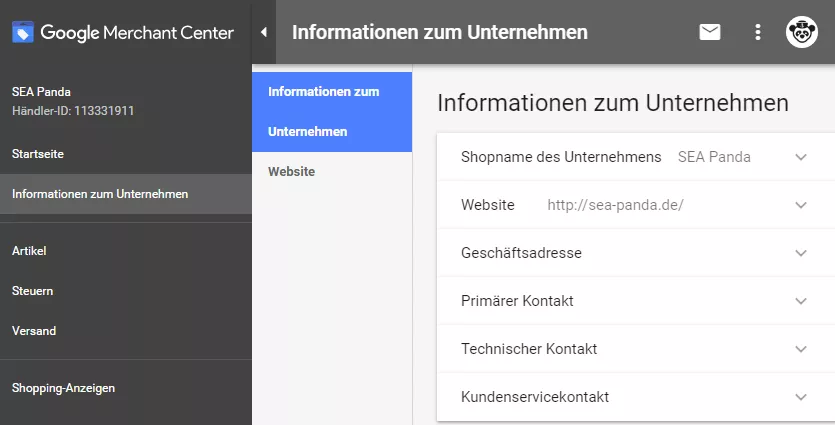This screenshot has width=835, height=425.
Task: Open the three-dot more options menu
Action: pyautogui.click(x=758, y=32)
